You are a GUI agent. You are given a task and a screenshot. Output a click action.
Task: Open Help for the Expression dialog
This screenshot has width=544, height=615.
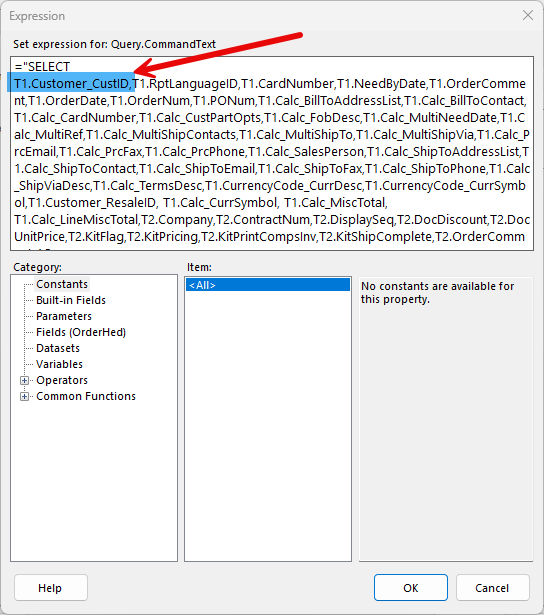click(51, 588)
